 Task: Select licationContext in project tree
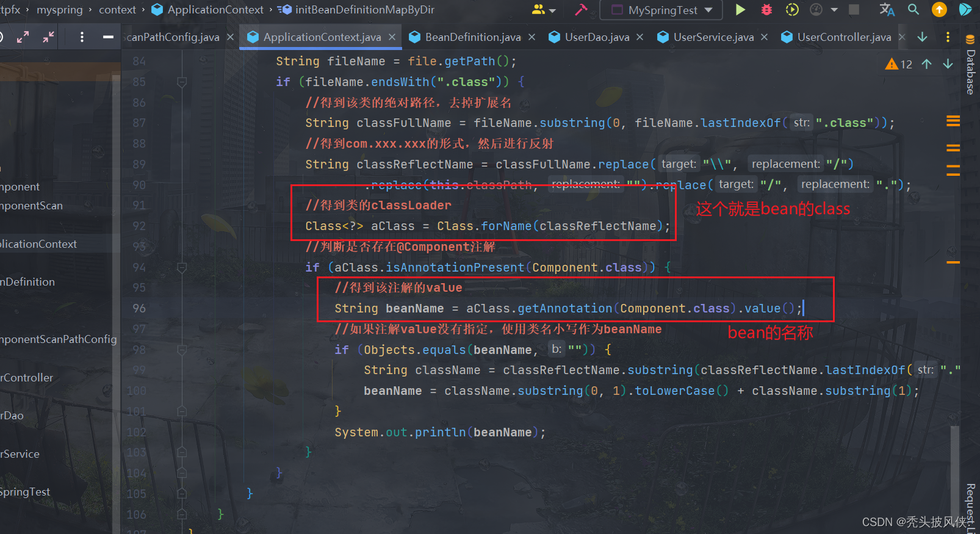point(38,244)
